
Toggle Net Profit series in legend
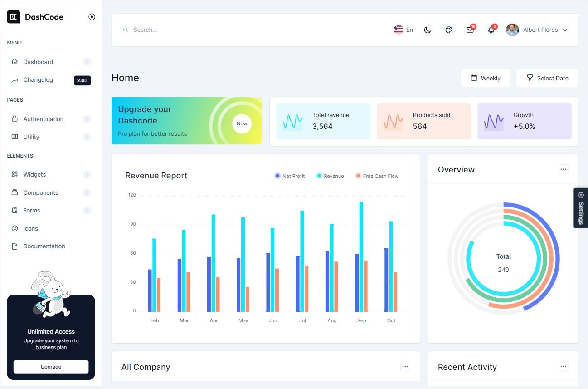tap(289, 176)
